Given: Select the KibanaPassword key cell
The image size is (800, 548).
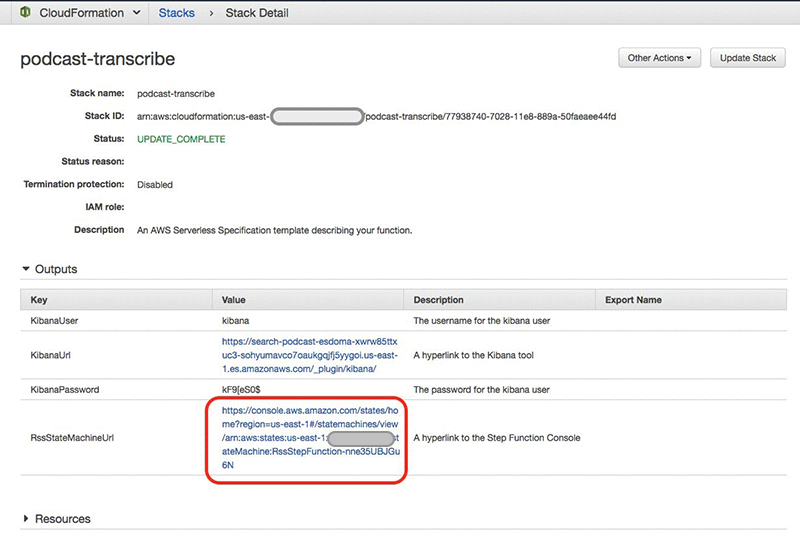Looking at the screenshot, I should click(65, 390).
